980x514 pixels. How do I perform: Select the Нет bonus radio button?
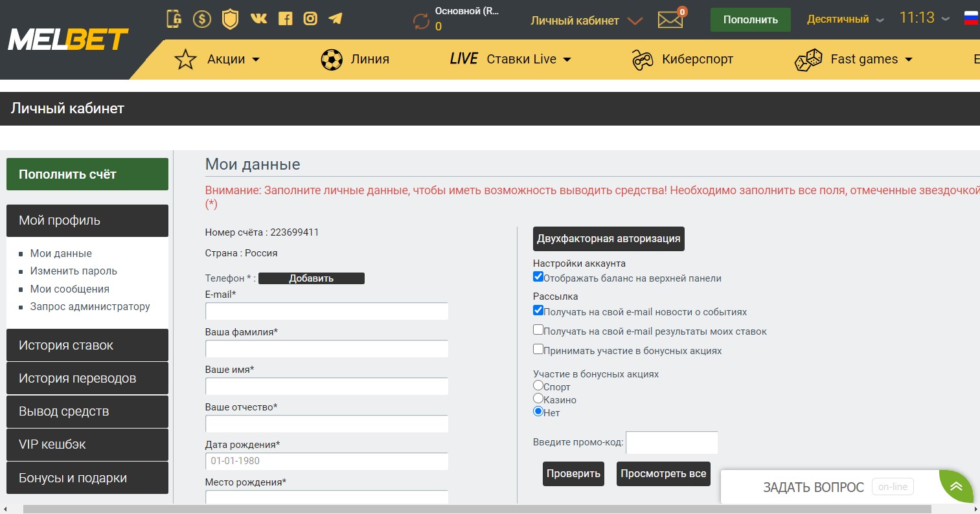(538, 412)
